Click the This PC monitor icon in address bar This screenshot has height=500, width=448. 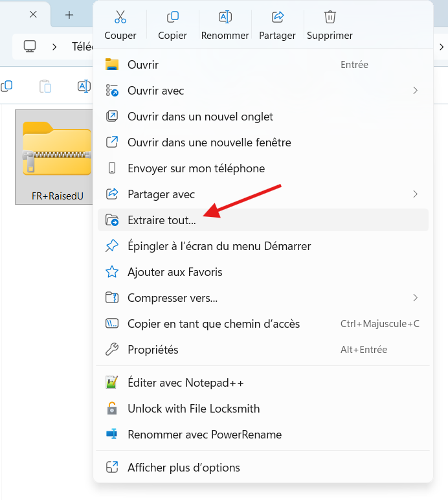(x=30, y=47)
